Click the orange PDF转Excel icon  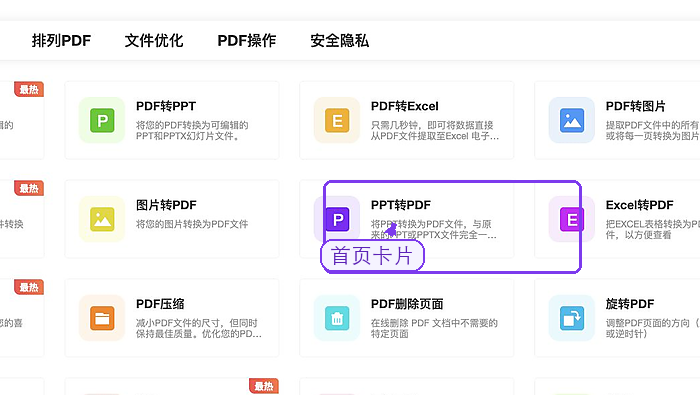pos(337,121)
